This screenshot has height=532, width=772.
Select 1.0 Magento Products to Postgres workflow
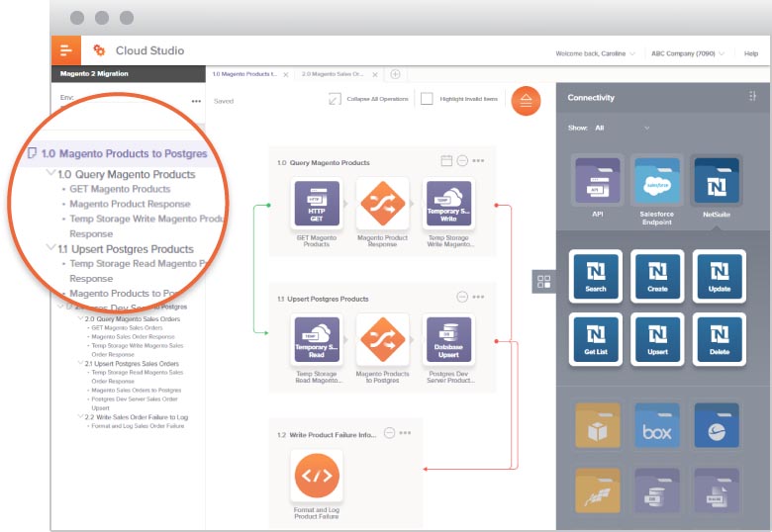pos(124,153)
